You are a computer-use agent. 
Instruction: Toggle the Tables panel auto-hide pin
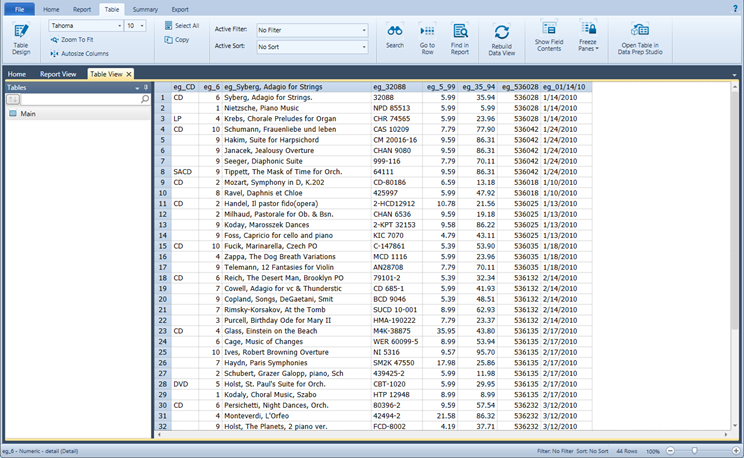(x=146, y=88)
